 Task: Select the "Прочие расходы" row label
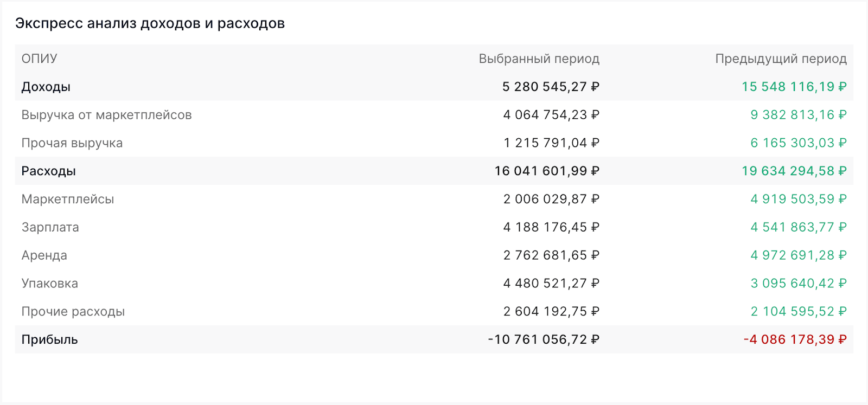[x=73, y=312]
